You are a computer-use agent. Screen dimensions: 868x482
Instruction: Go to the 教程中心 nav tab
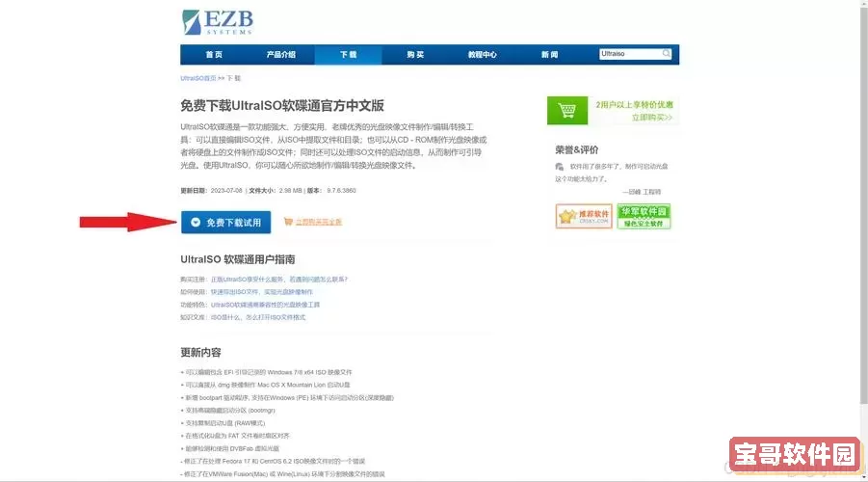(482, 54)
